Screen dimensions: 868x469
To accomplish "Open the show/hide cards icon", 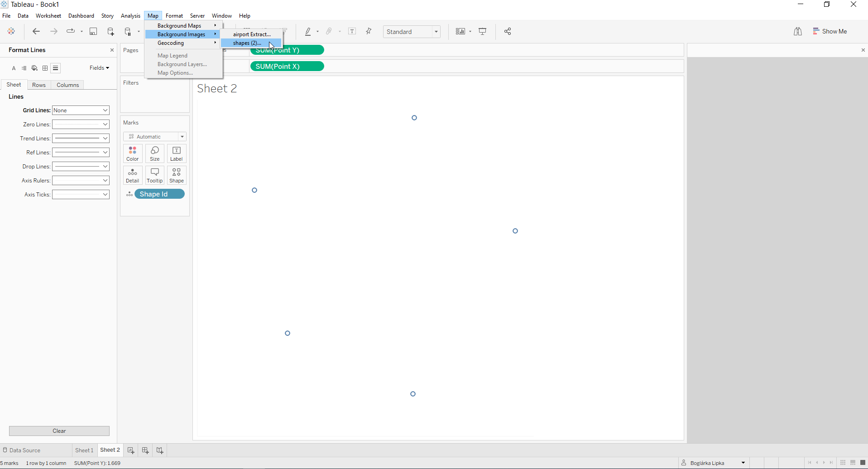I will pyautogui.click(x=460, y=31).
